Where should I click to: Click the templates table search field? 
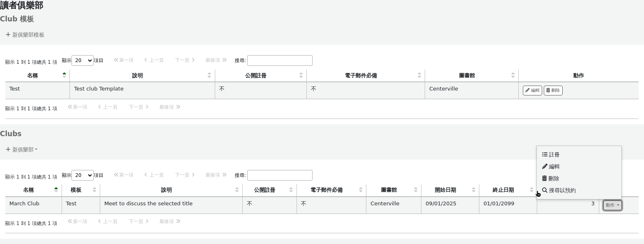279,60
